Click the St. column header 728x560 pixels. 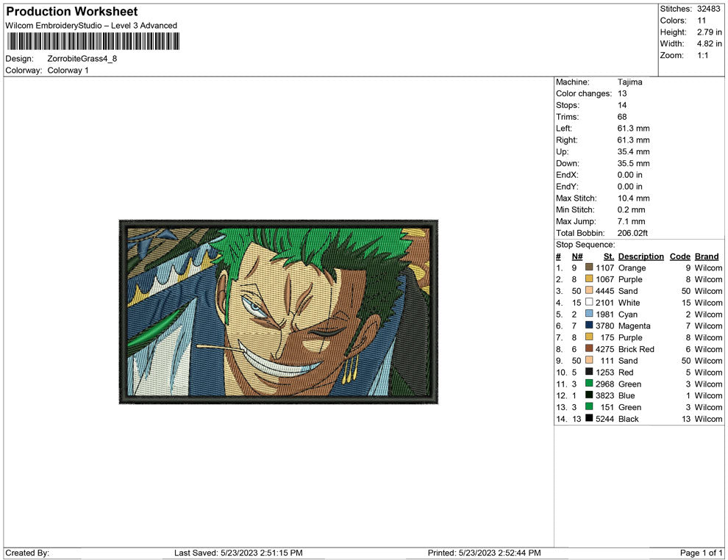[609, 256]
